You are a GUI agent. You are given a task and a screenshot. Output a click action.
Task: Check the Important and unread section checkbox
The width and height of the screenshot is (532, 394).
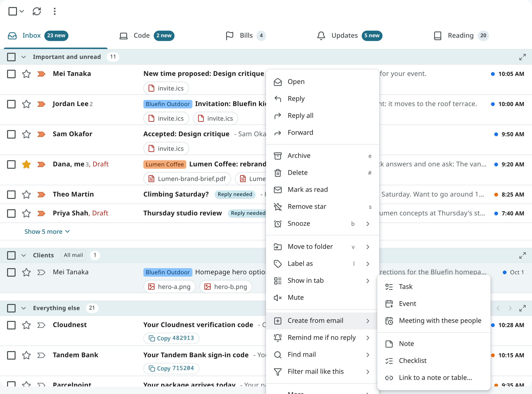[x=11, y=57]
